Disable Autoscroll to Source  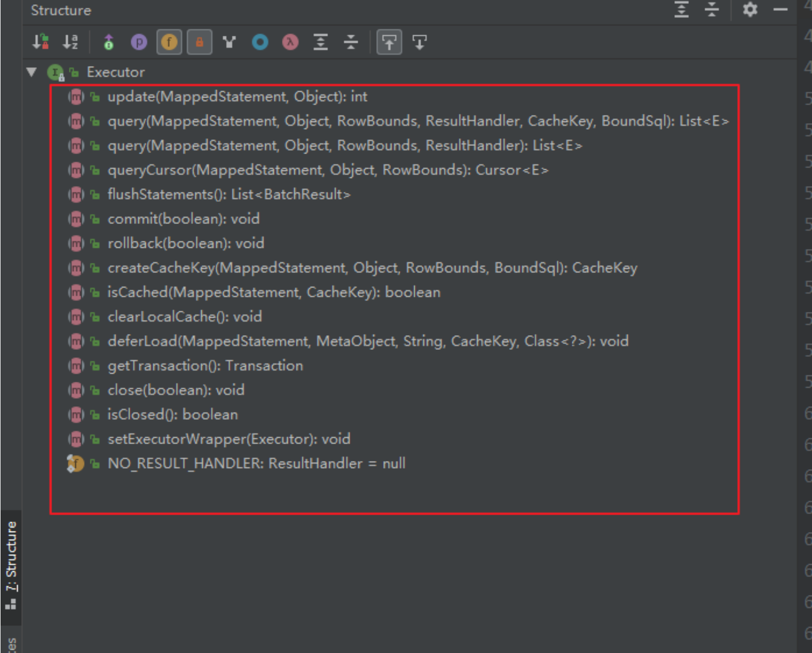(x=389, y=42)
